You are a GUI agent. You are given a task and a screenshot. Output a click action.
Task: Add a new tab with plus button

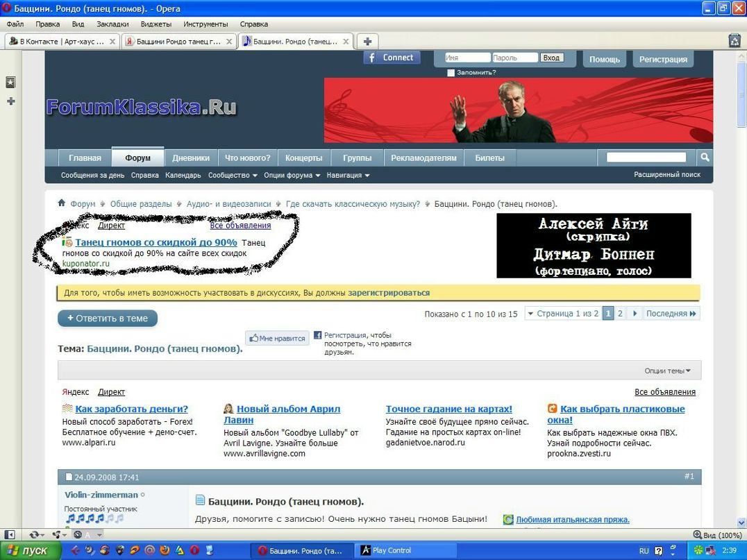tap(367, 42)
